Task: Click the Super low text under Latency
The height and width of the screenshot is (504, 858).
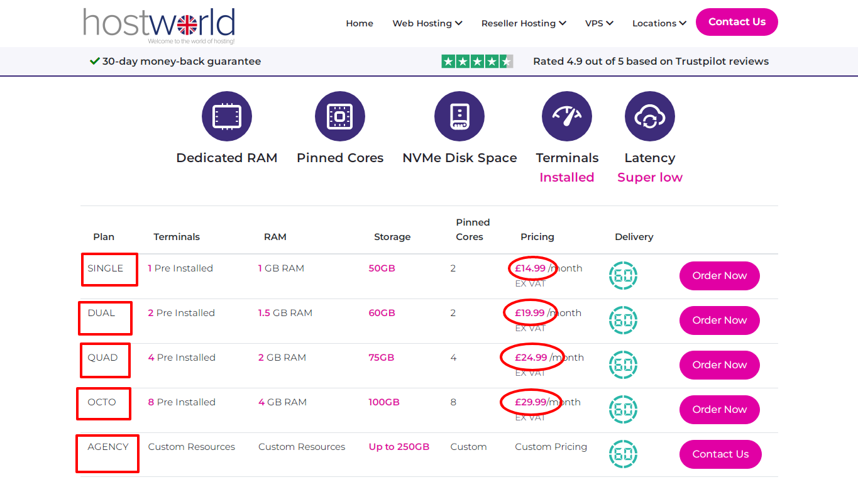Action: tap(650, 177)
